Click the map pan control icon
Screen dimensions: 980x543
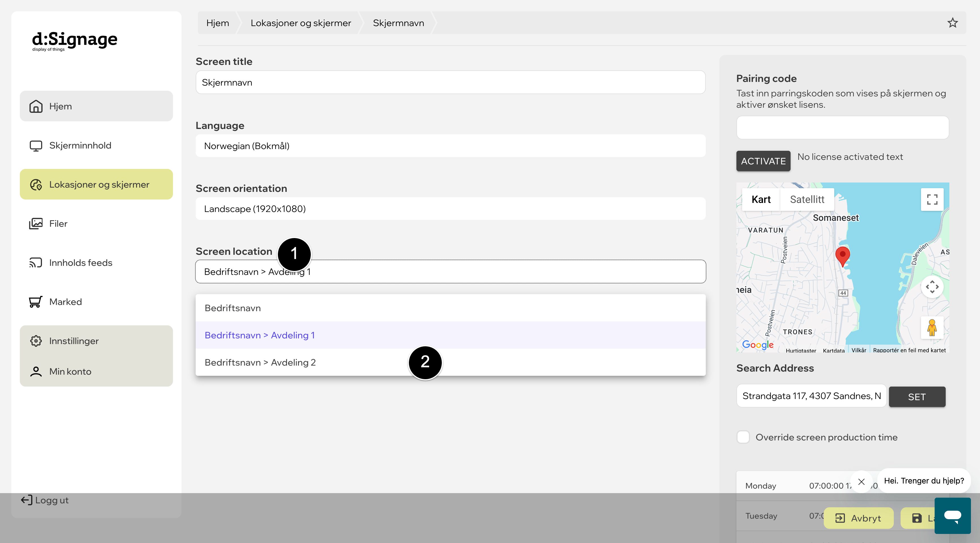click(x=932, y=287)
